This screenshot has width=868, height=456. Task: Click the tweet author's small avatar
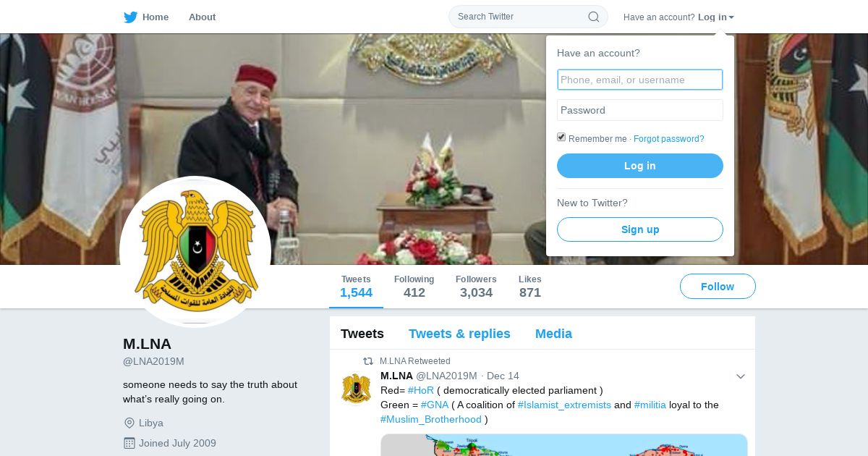click(x=357, y=389)
